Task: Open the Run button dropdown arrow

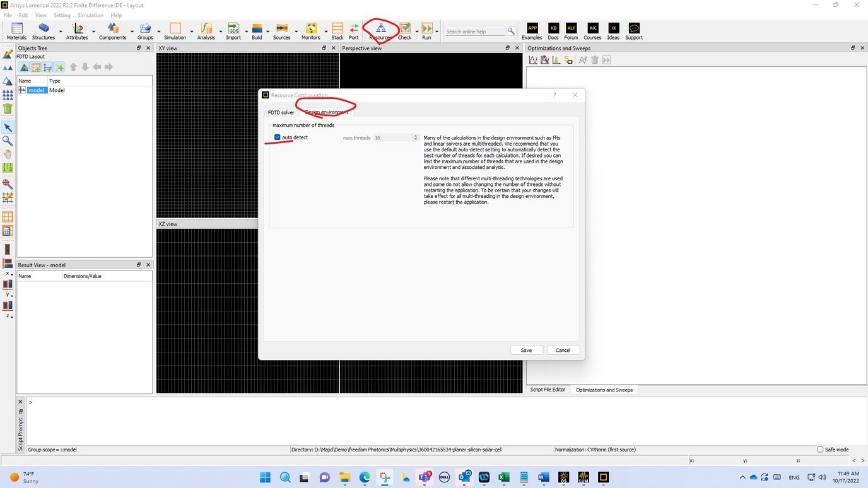Action: coord(437,33)
